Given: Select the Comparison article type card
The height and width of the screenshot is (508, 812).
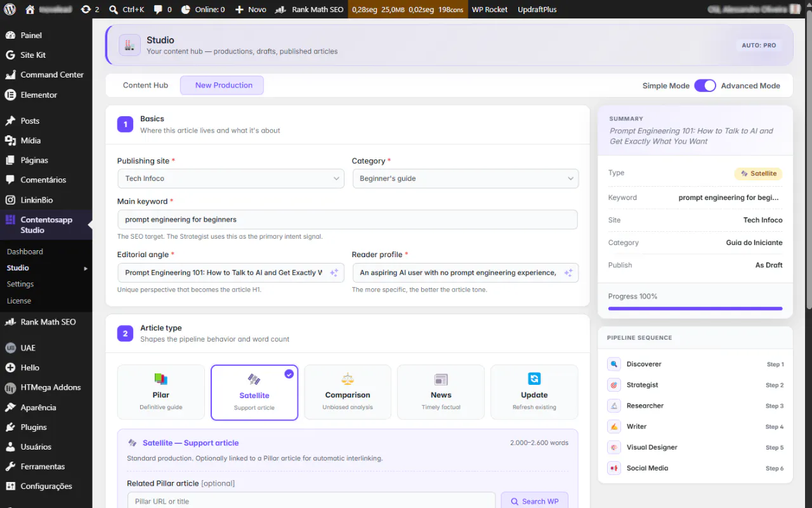Looking at the screenshot, I should coord(348,392).
